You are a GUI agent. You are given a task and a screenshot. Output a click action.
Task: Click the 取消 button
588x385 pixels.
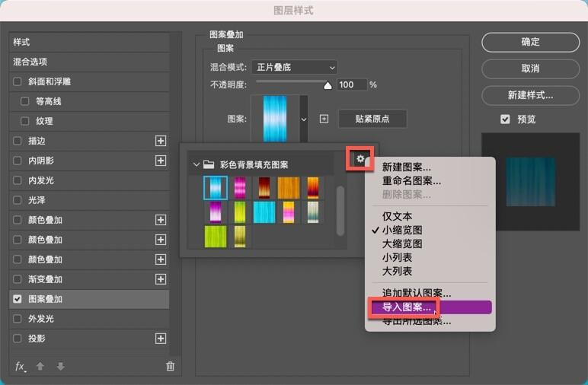pos(530,68)
